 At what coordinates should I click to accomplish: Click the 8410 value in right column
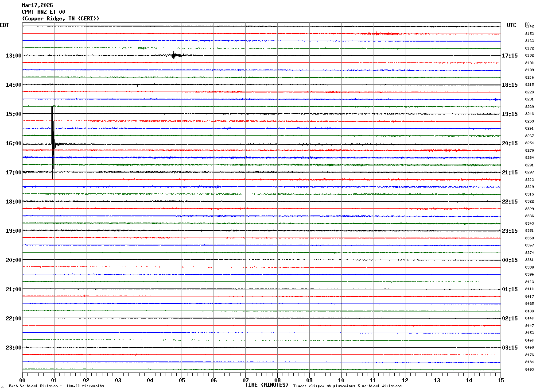(529, 289)
